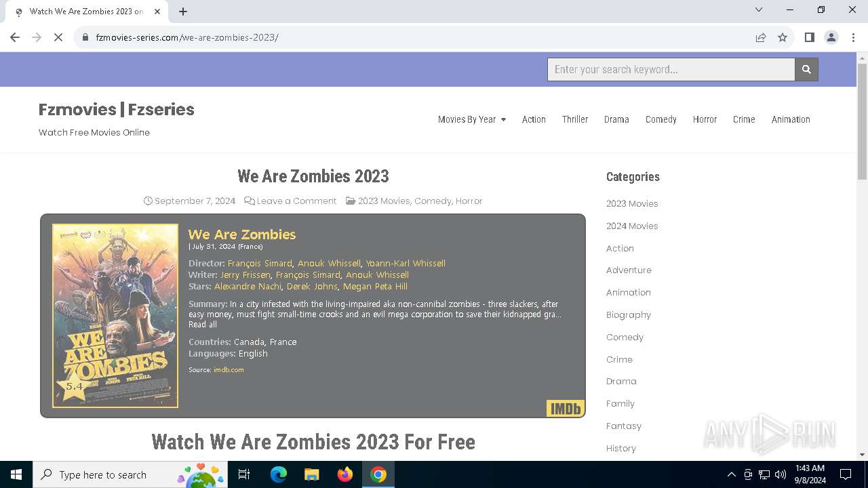
Task: Open director François Simard link
Action: [260, 263]
